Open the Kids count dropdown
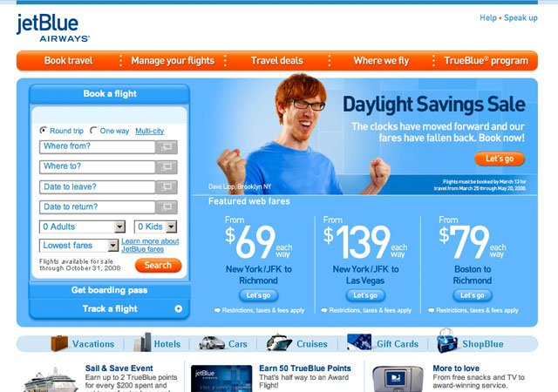The width and height of the screenshot is (558, 392). 155,226
